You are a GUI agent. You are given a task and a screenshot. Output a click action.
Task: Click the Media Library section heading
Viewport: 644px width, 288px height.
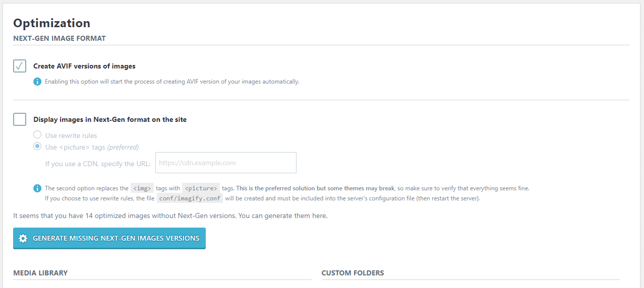40,273
